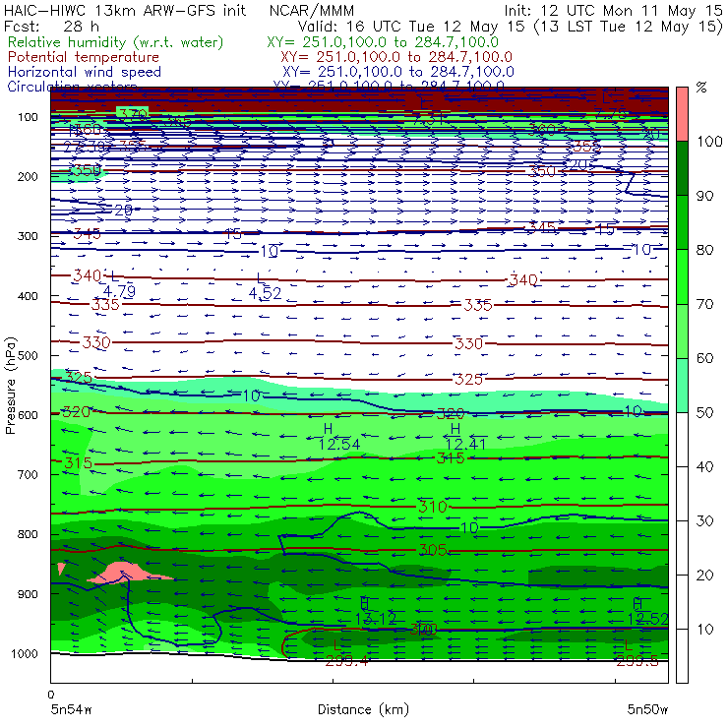728x728 pixels.
Task: Click the 'HAIC-HIWC 13km ARW-GFS init' title
Action: point(125,10)
